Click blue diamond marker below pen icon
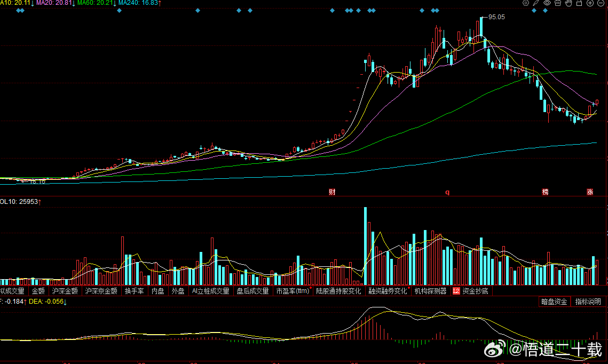Viewport: 608px width, 364px height. click(534, 11)
